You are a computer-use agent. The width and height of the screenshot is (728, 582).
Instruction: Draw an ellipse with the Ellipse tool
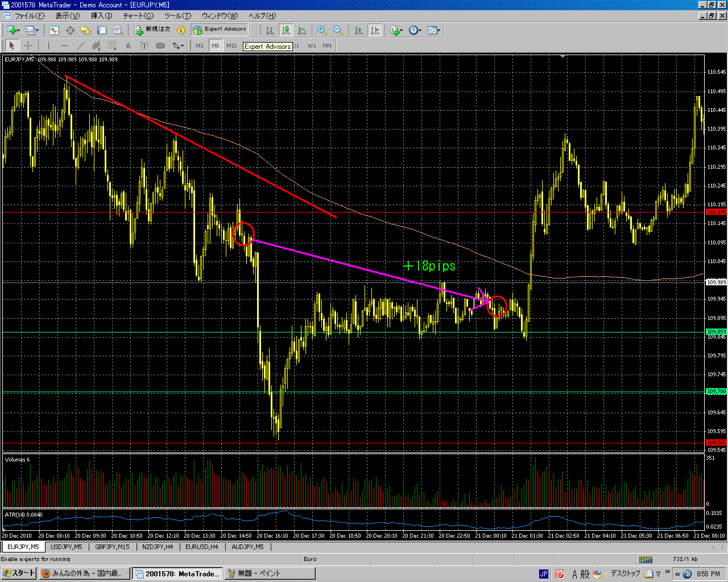pos(160,46)
